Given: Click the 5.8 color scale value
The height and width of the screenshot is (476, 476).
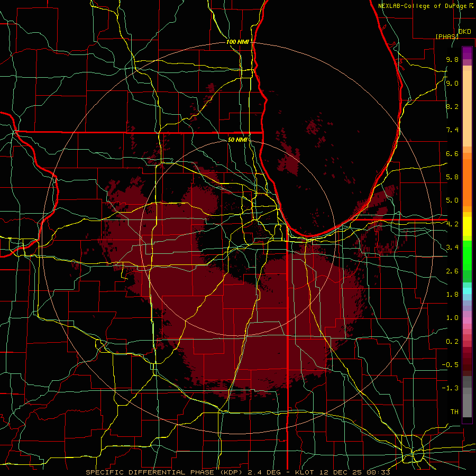Looking at the screenshot, I should [x=452, y=177].
